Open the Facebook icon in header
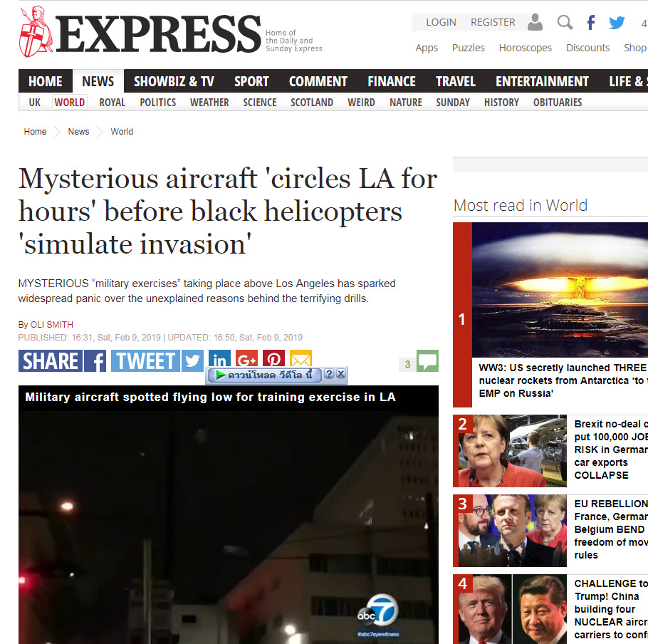 tap(591, 22)
